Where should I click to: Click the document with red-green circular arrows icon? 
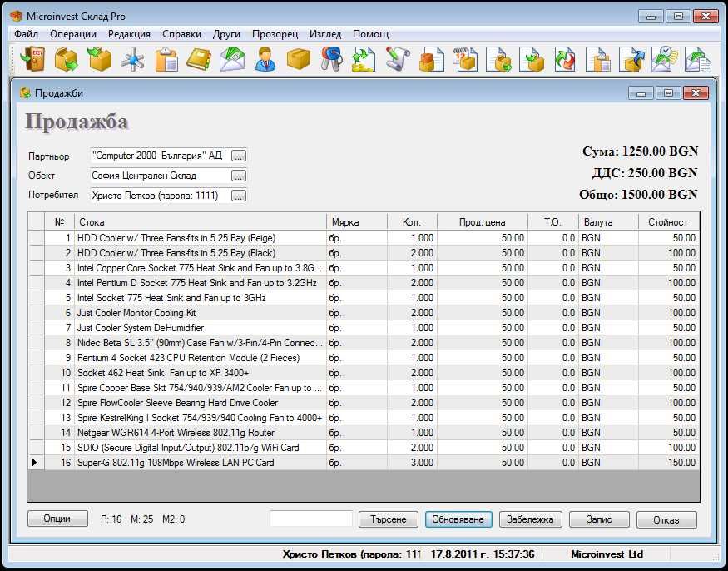[565, 59]
